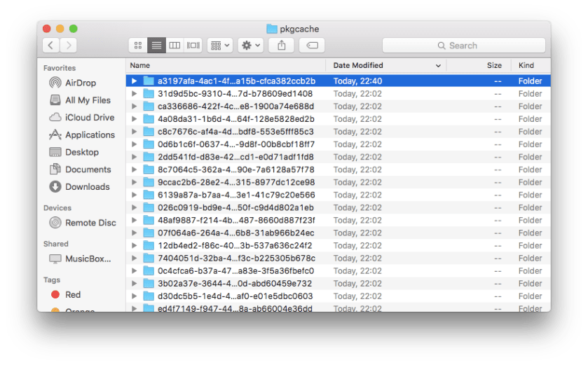Expand folder 4a08da31-1b6d-4...64f-128e5828ed2b
The height and width of the screenshot is (365, 588).
click(135, 119)
